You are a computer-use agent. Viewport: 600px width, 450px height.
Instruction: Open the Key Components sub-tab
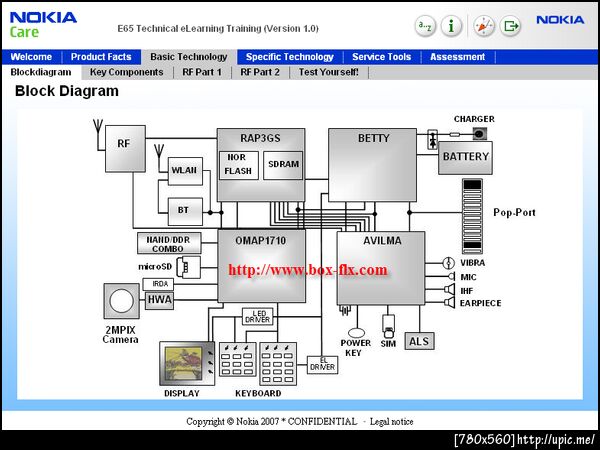point(127,72)
